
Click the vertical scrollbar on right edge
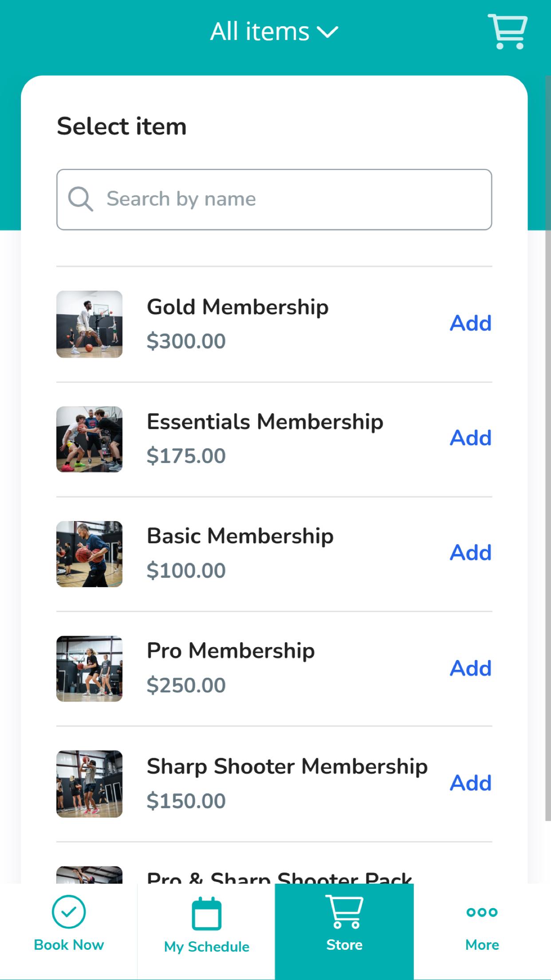(548, 448)
